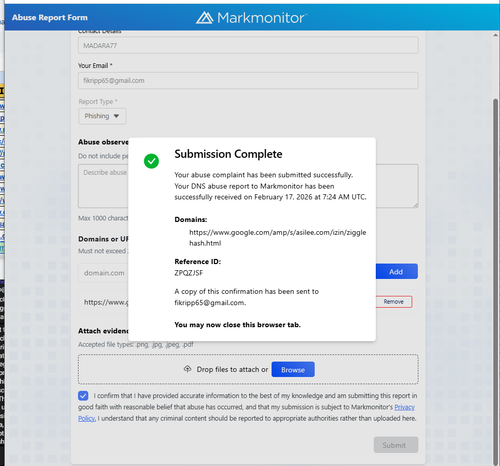This screenshot has height=466, width=500.
Task: Click the upload cloud icon in drop zone
Action: (x=187, y=369)
